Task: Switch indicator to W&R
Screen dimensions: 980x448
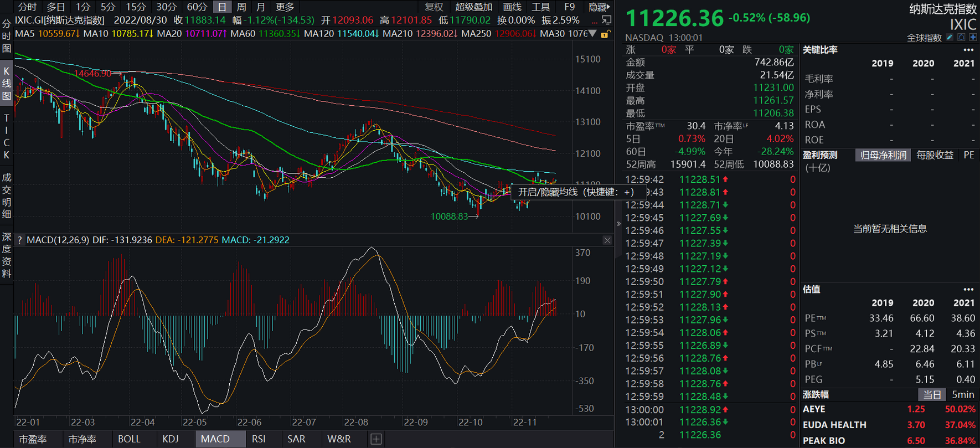Action: point(339,439)
